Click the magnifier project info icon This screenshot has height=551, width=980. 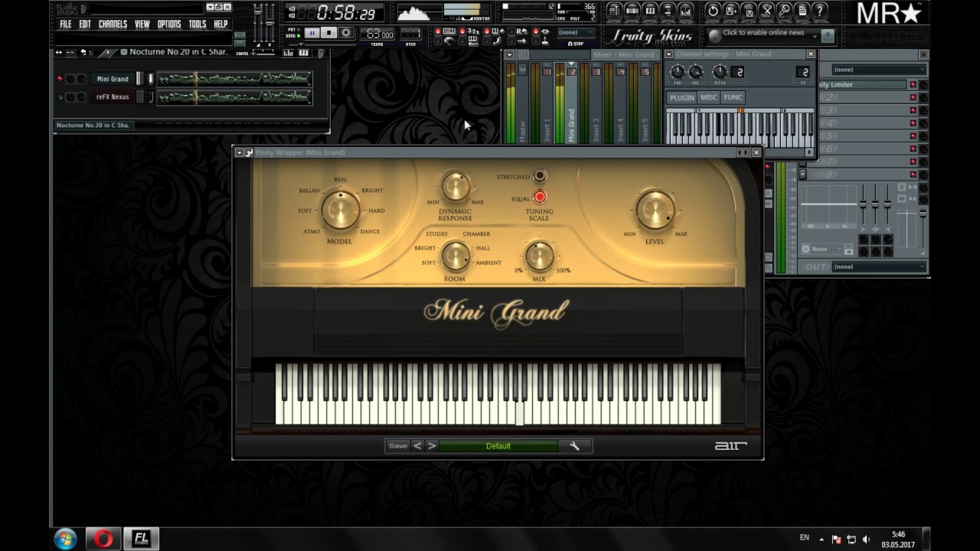point(784,11)
